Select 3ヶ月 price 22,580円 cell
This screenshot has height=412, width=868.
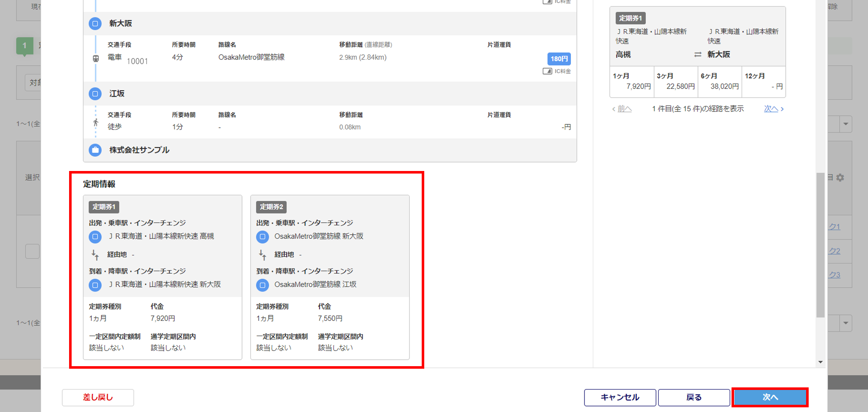pyautogui.click(x=676, y=81)
